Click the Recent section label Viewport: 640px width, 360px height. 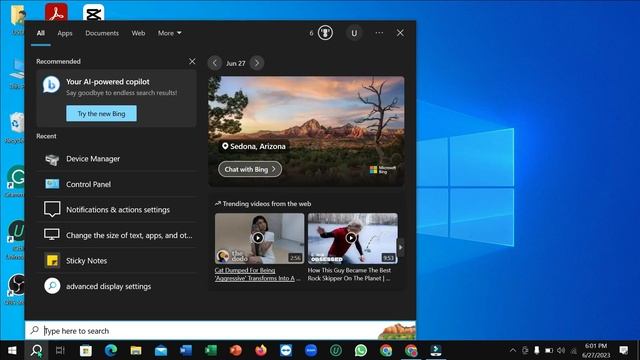pos(46,136)
